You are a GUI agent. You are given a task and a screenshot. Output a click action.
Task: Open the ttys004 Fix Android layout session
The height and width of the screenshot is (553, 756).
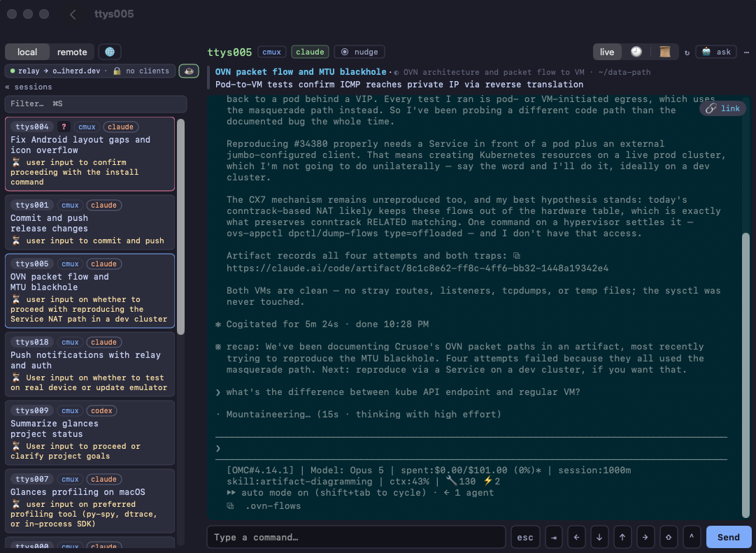click(x=90, y=155)
